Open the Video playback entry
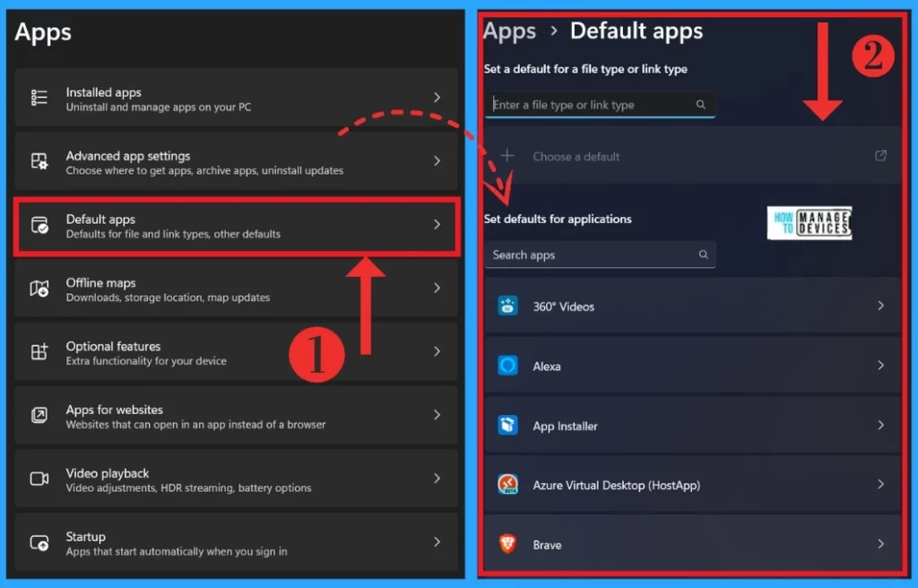Image resolution: width=918 pixels, height=588 pixels. click(x=236, y=479)
